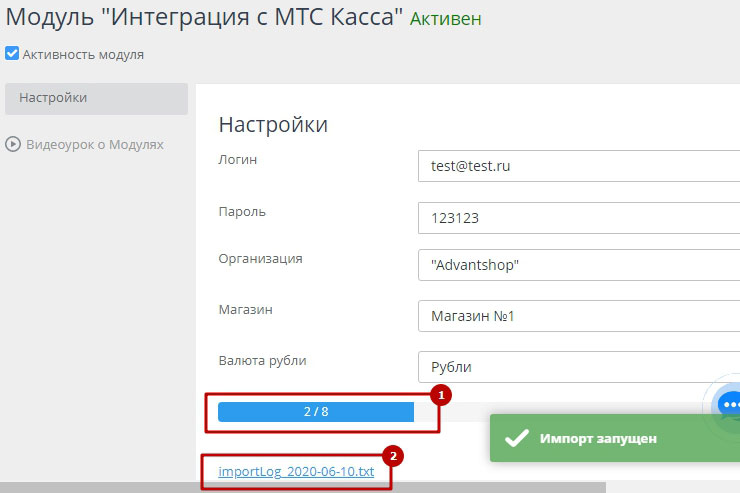Click the Логин field containing test@test.ru
The image size is (740, 493).
click(x=579, y=166)
